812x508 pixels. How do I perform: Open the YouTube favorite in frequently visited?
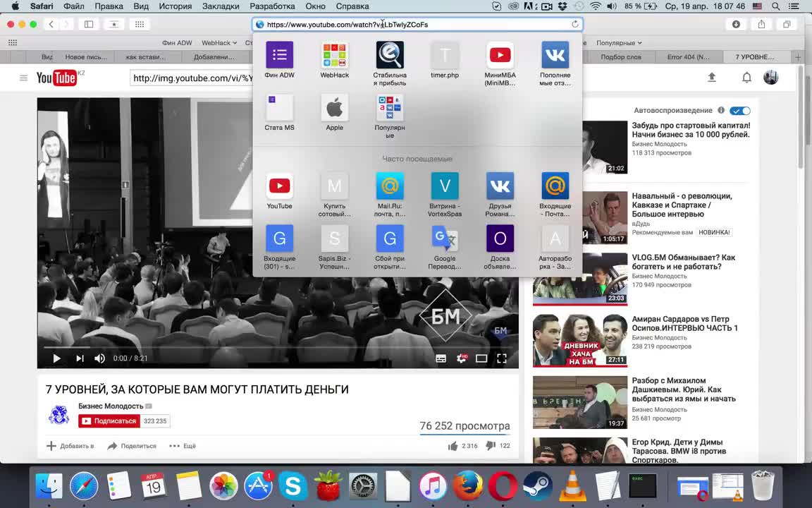point(279,192)
